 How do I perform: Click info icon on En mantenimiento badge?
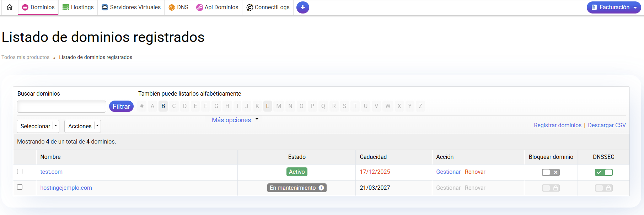(321, 188)
